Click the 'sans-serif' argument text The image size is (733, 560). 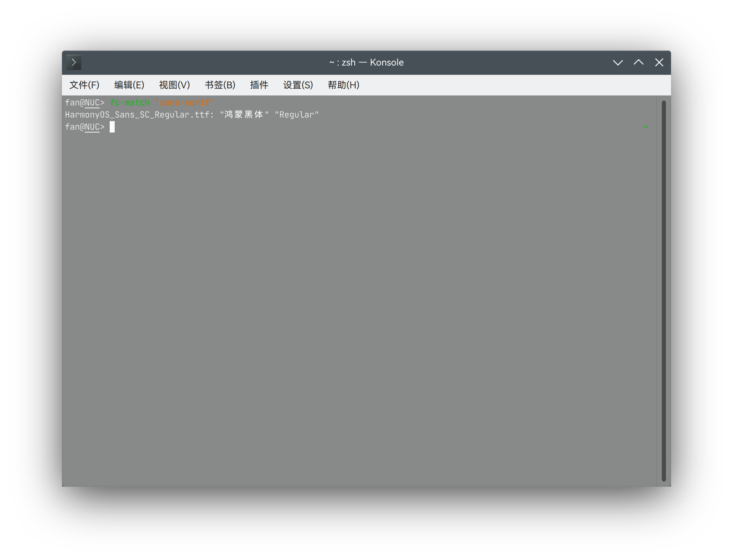[184, 103]
